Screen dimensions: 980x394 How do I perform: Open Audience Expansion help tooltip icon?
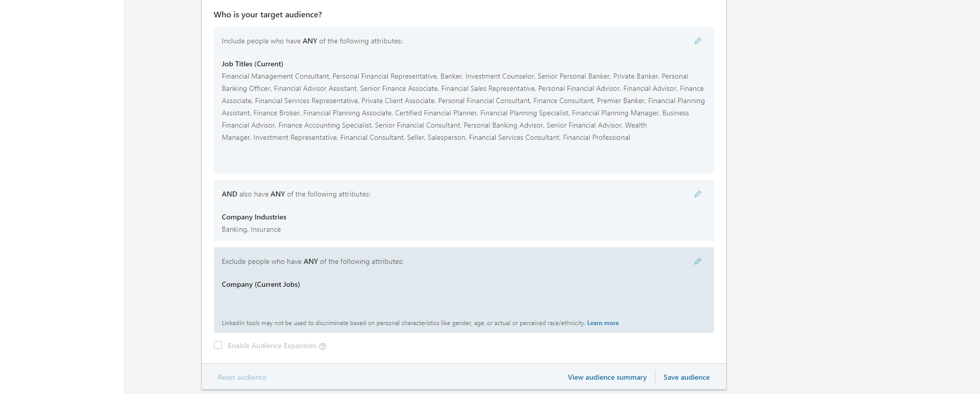click(x=323, y=347)
